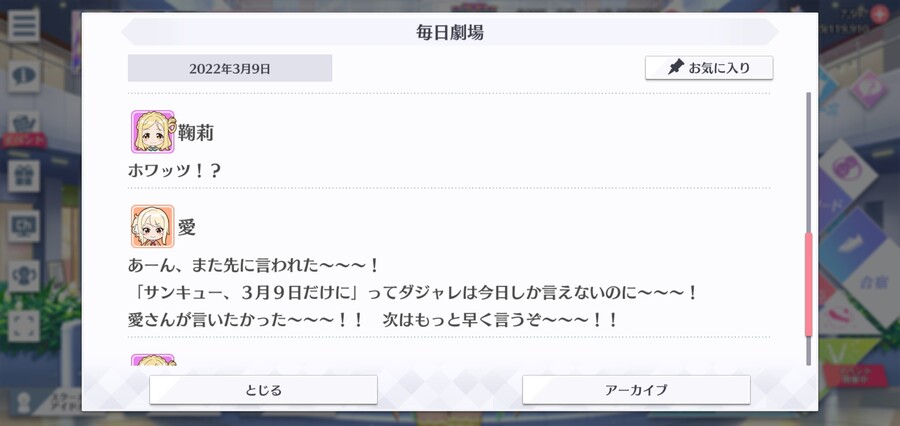Click the pink scrollbar thumb on the dialog
Image resolution: width=900 pixels, height=426 pixels.
809,285
